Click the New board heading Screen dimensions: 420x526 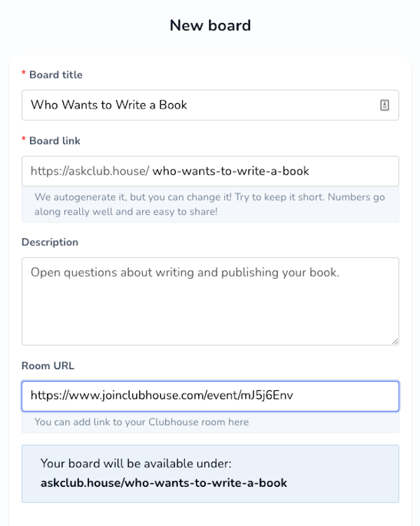[210, 25]
